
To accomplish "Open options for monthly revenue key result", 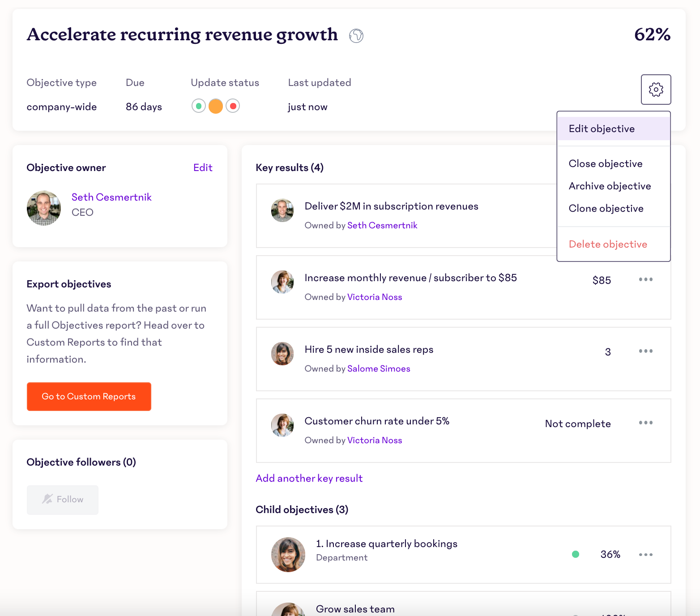I will coord(646,279).
